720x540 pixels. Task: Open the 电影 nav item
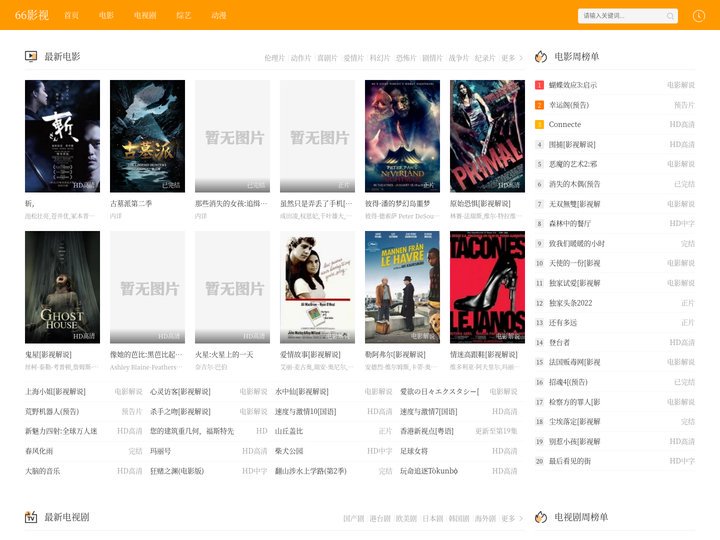click(x=106, y=15)
